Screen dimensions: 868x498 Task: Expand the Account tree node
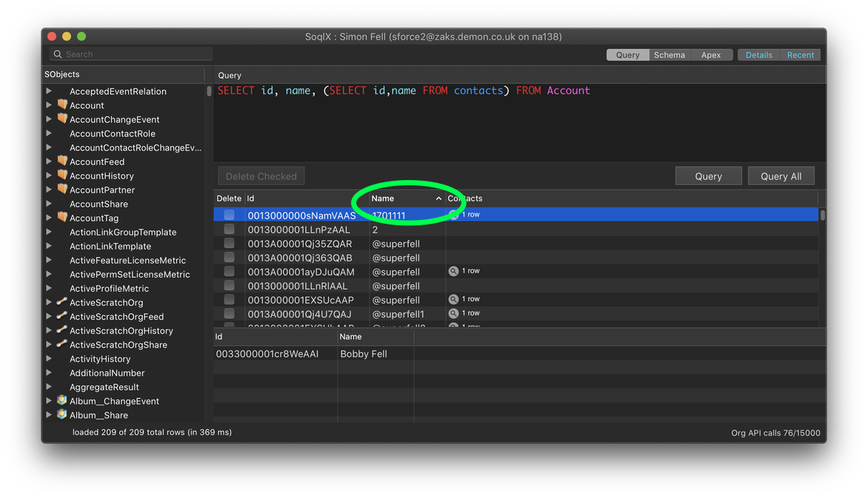pyautogui.click(x=50, y=104)
